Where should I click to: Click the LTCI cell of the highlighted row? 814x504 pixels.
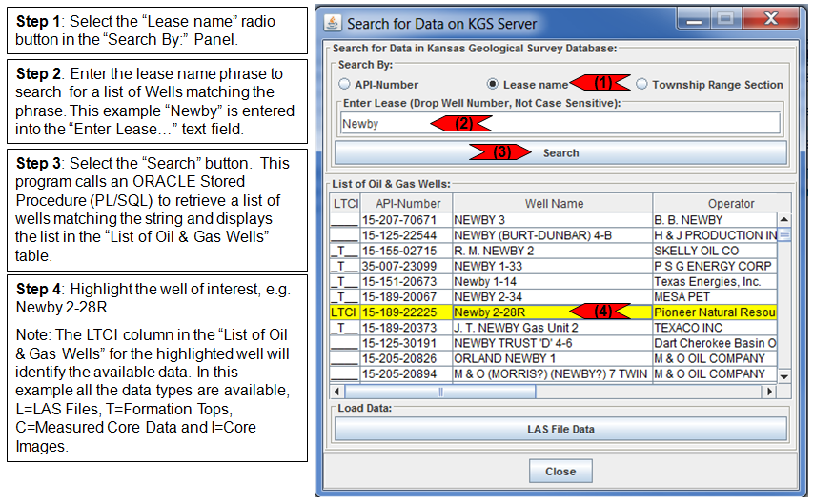(345, 312)
